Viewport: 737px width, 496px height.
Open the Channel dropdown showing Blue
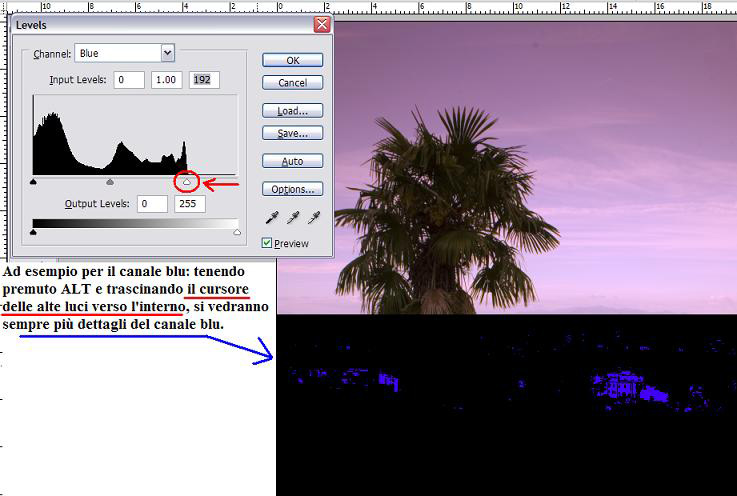pos(167,53)
